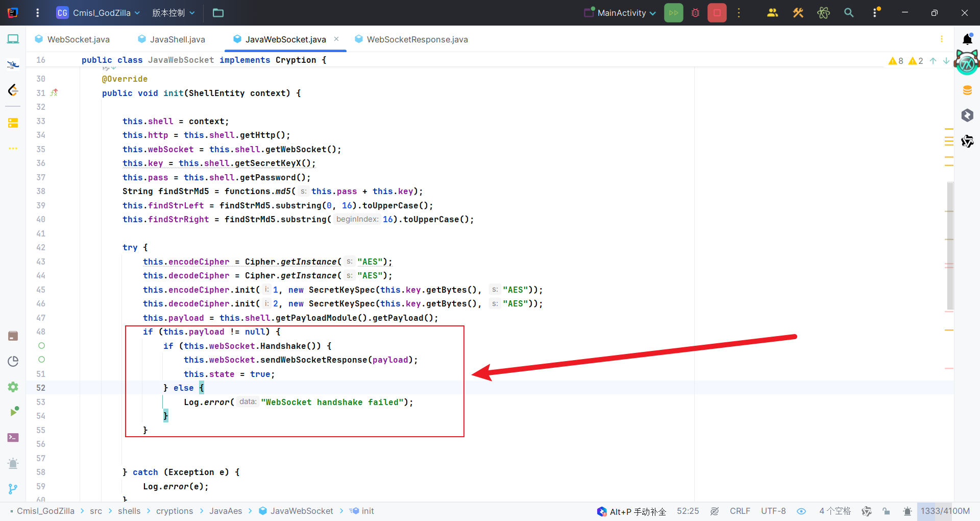980x521 pixels.
Task: Switch to WebSocketResponse.java tab
Action: click(x=411, y=39)
